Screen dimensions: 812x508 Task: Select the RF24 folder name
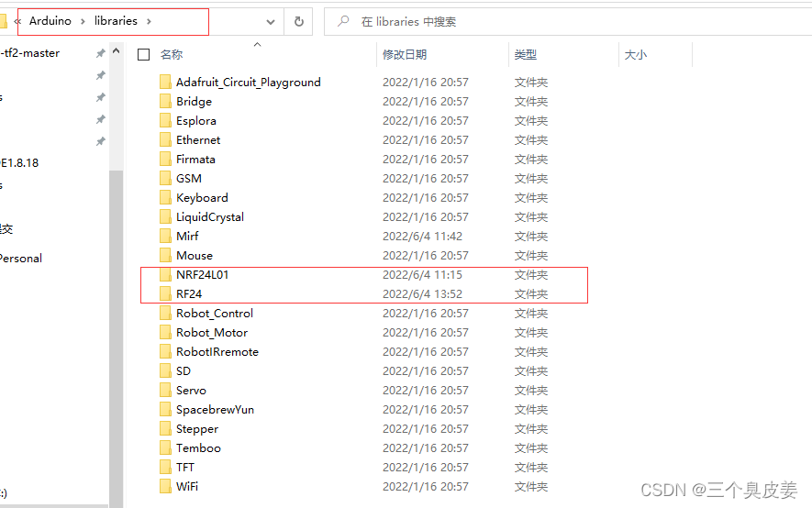click(189, 293)
